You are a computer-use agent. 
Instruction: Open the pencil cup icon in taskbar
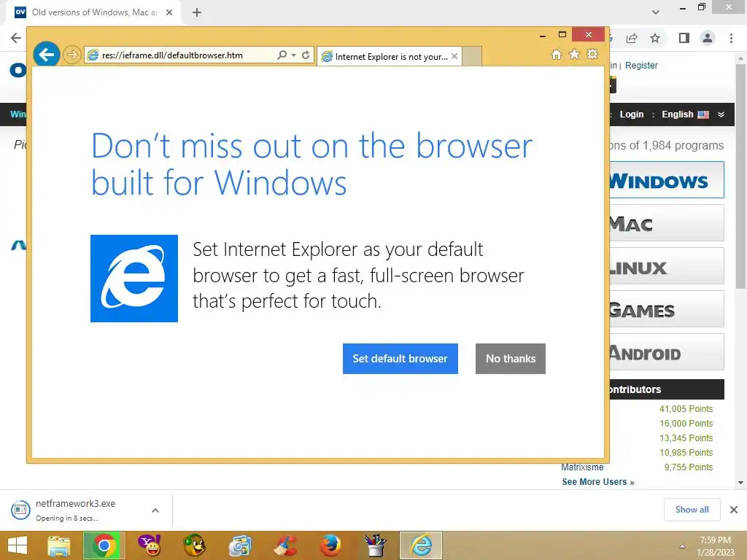click(x=376, y=545)
